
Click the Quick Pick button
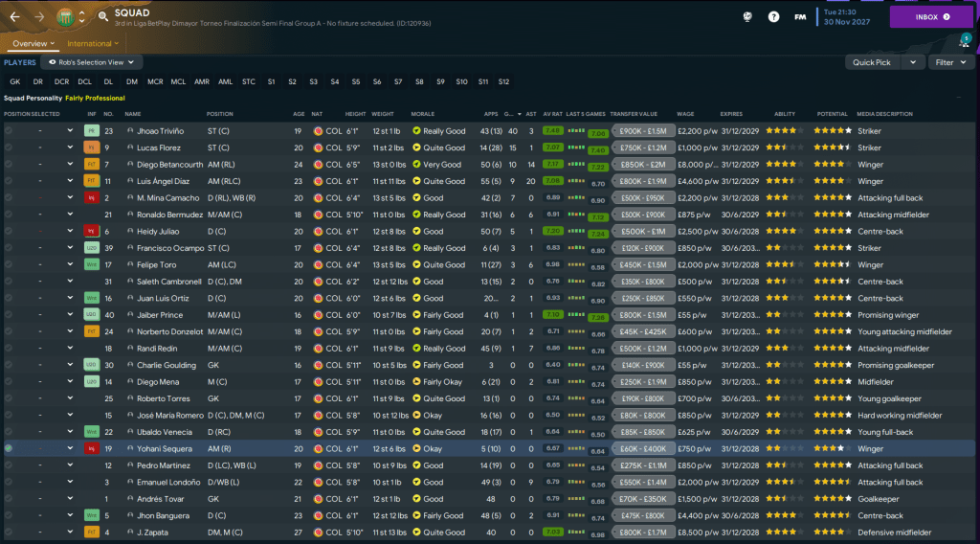871,62
